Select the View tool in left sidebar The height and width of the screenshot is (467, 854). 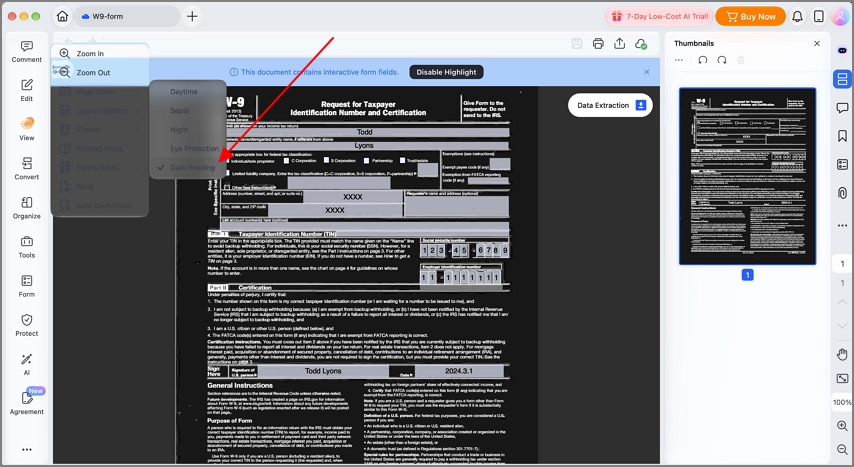click(x=26, y=129)
